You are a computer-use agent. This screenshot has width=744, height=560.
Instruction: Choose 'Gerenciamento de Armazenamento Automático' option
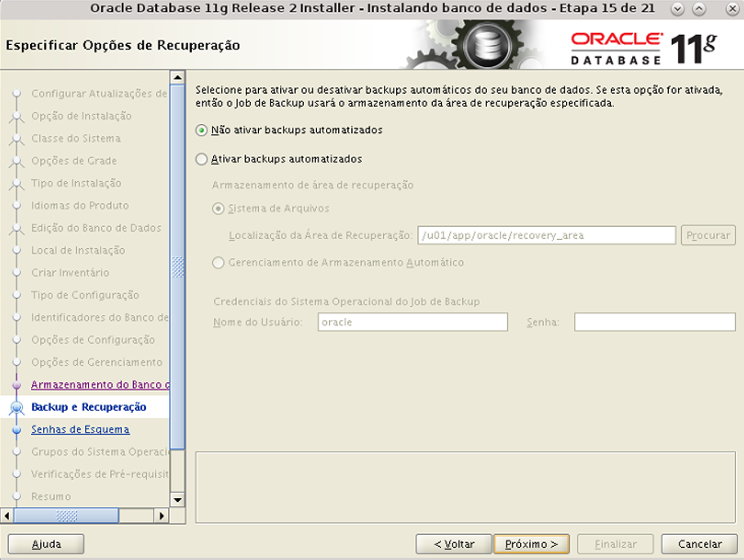218,263
